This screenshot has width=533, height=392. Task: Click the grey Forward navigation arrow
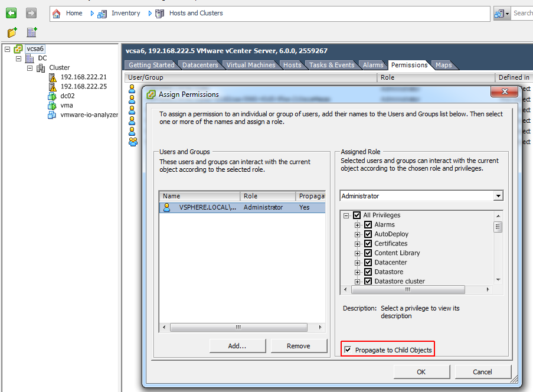tap(31, 13)
